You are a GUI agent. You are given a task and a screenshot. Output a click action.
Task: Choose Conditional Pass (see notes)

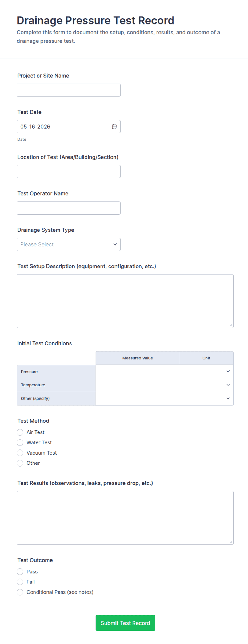20,592
